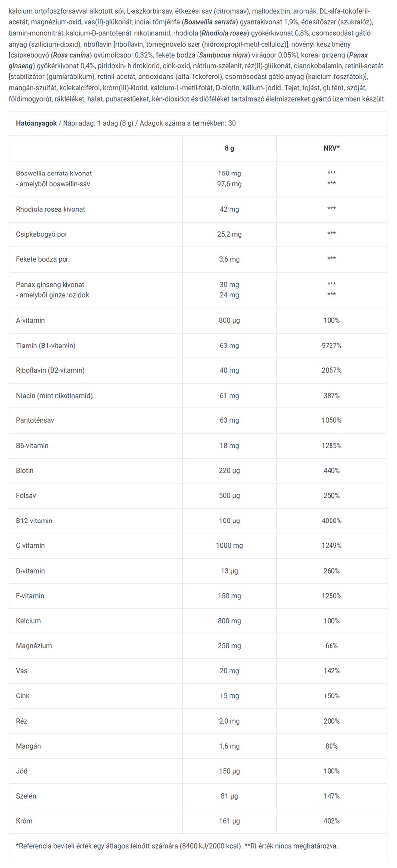This screenshot has height=868, width=397.
Task: Click the C-vitamin 1000 mg amount
Action: [229, 546]
